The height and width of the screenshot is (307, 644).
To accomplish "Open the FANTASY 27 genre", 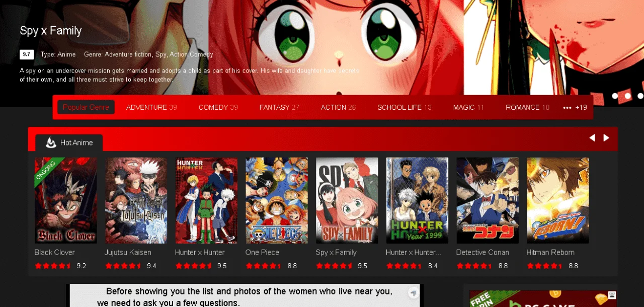I will click(x=279, y=107).
